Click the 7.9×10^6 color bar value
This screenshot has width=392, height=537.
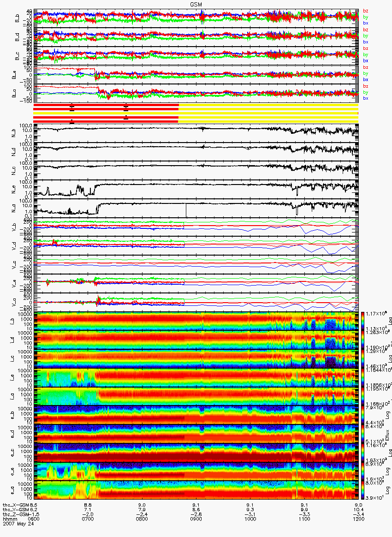pyautogui.click(x=375, y=407)
